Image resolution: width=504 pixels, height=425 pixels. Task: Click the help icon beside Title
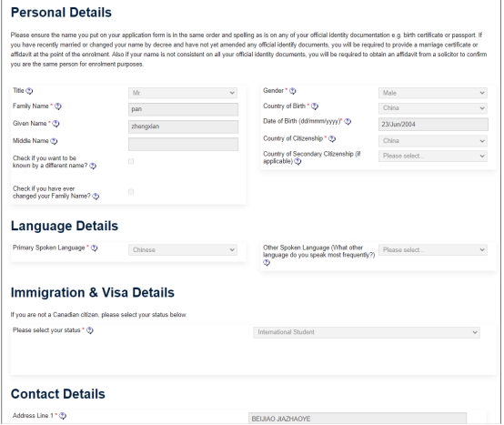[29, 91]
